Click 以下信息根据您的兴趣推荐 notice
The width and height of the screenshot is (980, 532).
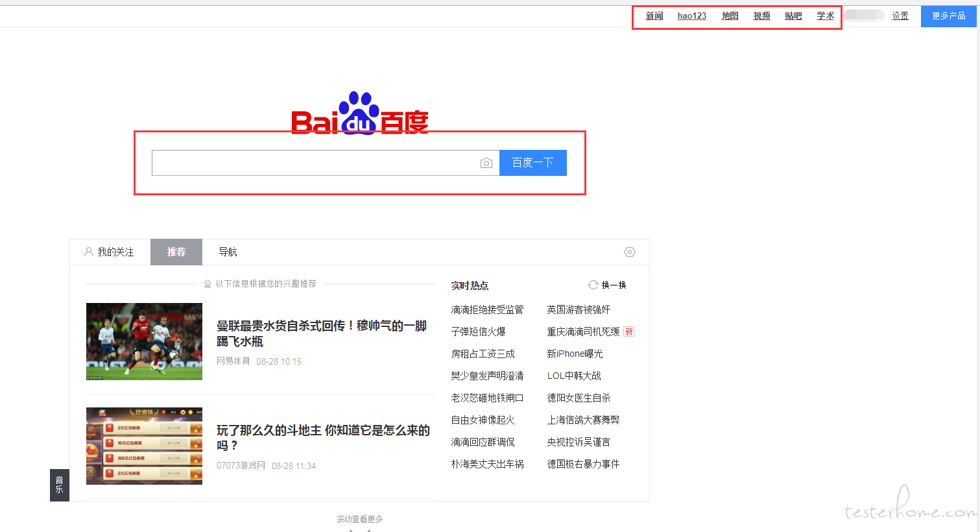(x=266, y=284)
